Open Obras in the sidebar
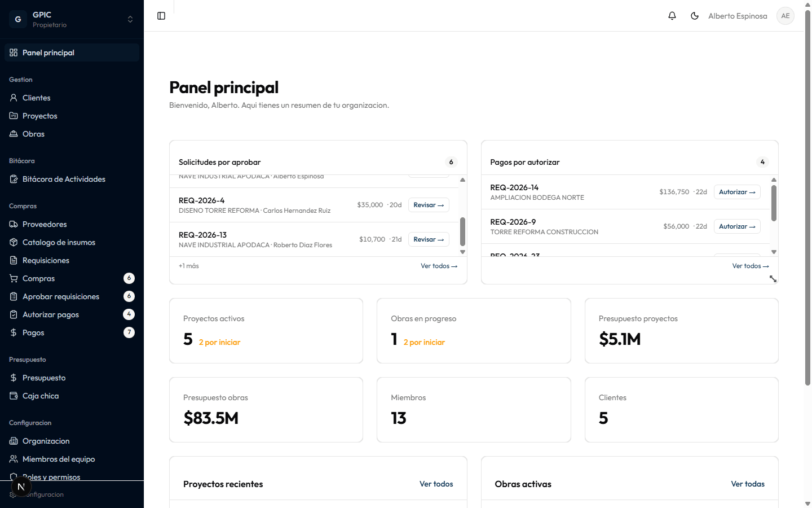This screenshot has height=508, width=812. point(72,134)
